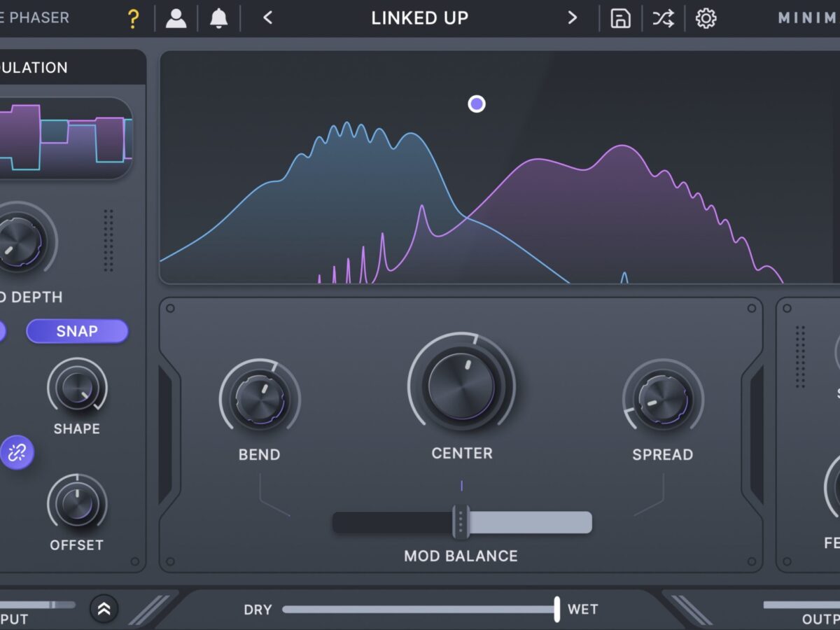Screen dimensions: 840x630
Task: Toggle the purple link chain icon
Action: [x=17, y=453]
